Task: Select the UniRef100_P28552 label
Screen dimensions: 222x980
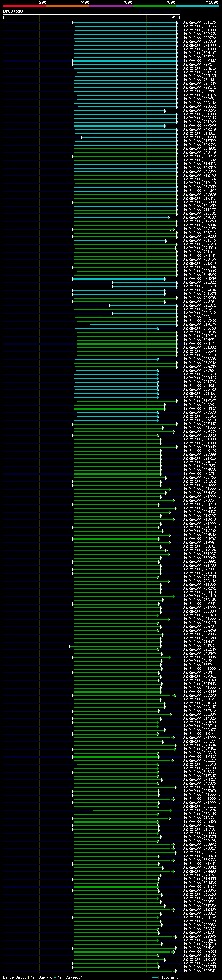Action: (x=199, y=106)
